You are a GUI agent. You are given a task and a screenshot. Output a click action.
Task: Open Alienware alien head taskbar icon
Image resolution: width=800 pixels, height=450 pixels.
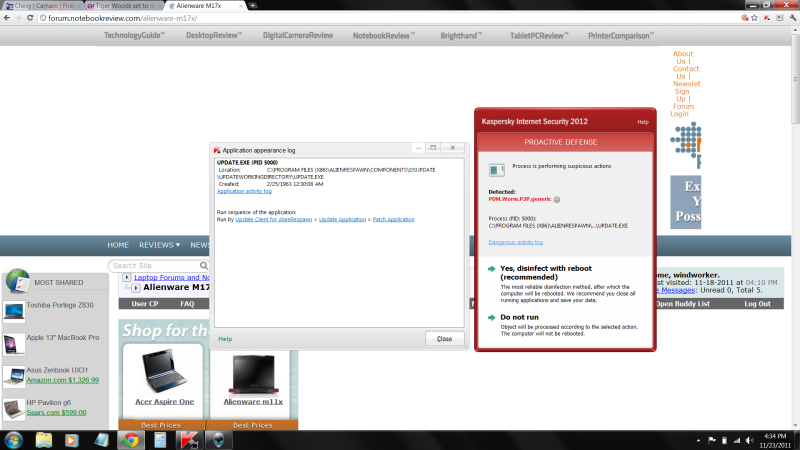[x=218, y=440]
